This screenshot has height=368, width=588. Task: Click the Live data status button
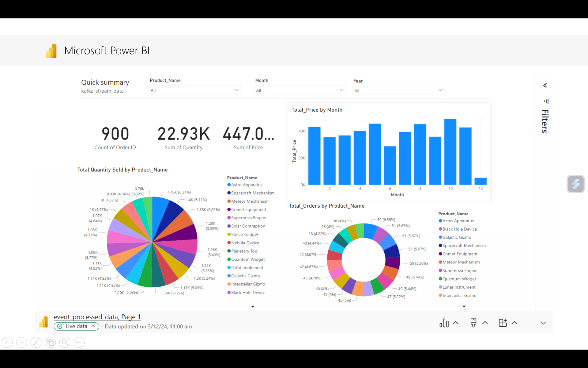pyautogui.click(x=77, y=326)
